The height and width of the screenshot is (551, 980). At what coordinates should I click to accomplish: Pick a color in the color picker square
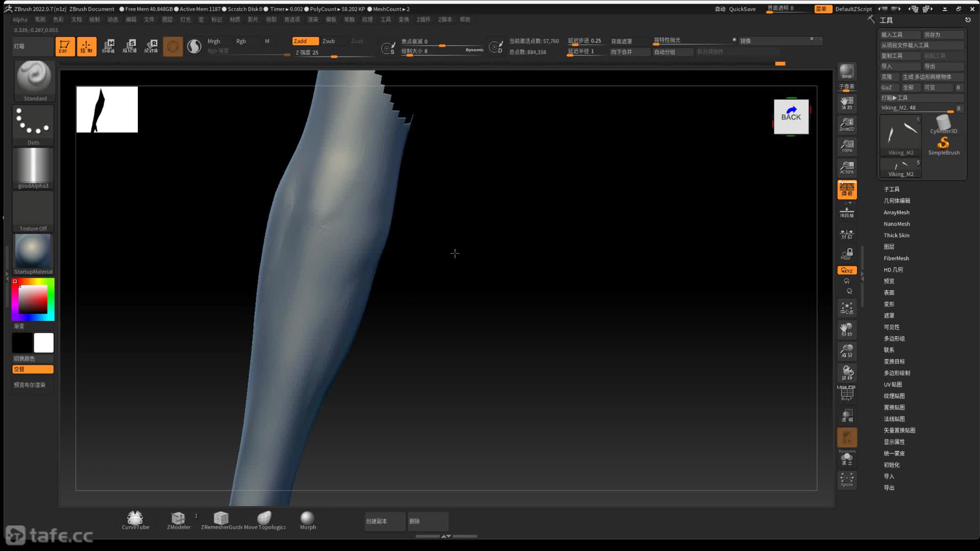click(33, 299)
